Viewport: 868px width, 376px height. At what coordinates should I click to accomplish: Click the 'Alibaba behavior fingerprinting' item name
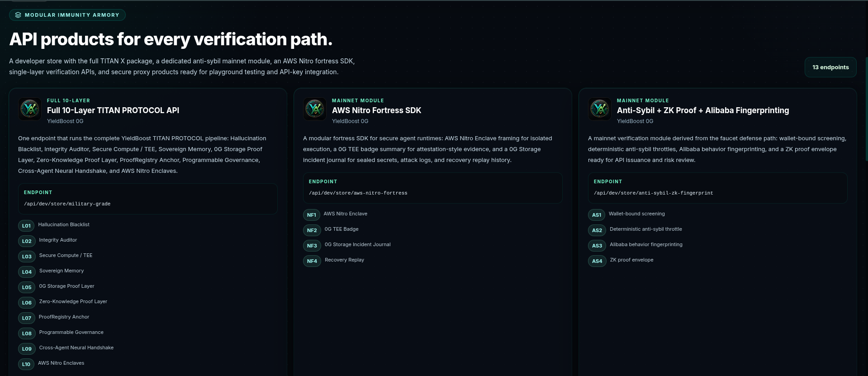pos(646,244)
